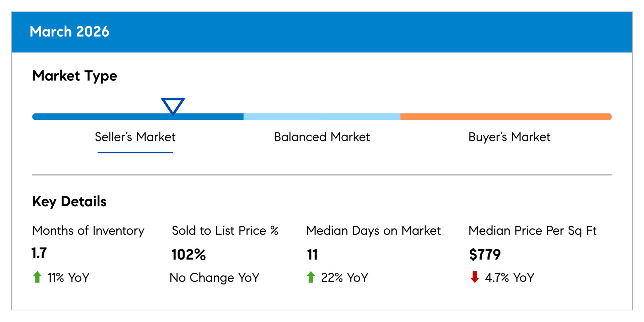Image resolution: width=644 pixels, height=322 pixels.
Task: Click the triangle market indicator marker
Action: coord(173,106)
